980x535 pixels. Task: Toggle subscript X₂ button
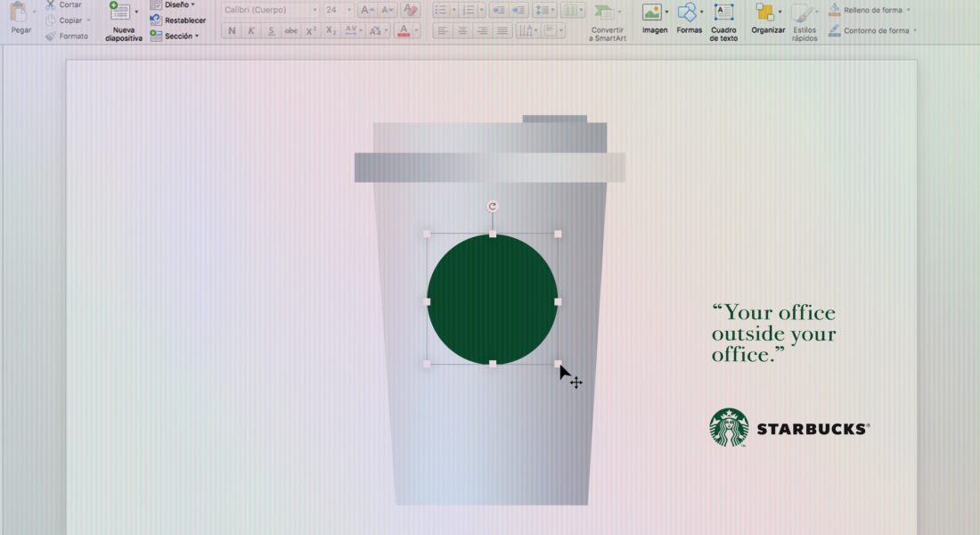click(x=331, y=30)
